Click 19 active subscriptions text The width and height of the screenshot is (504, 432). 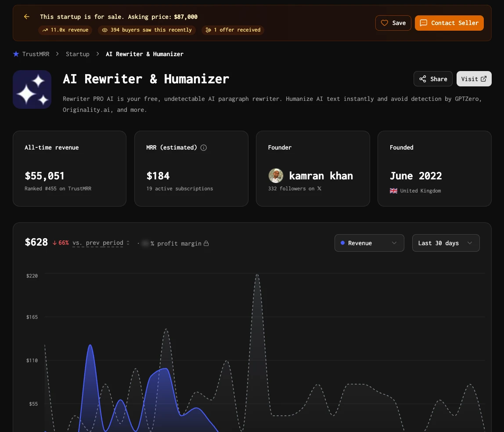(x=180, y=189)
